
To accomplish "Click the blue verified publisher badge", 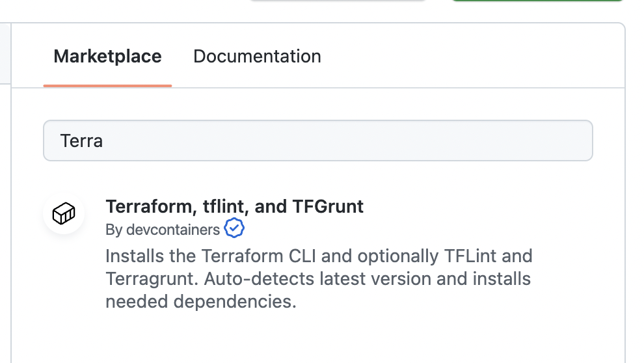I will click(234, 229).
